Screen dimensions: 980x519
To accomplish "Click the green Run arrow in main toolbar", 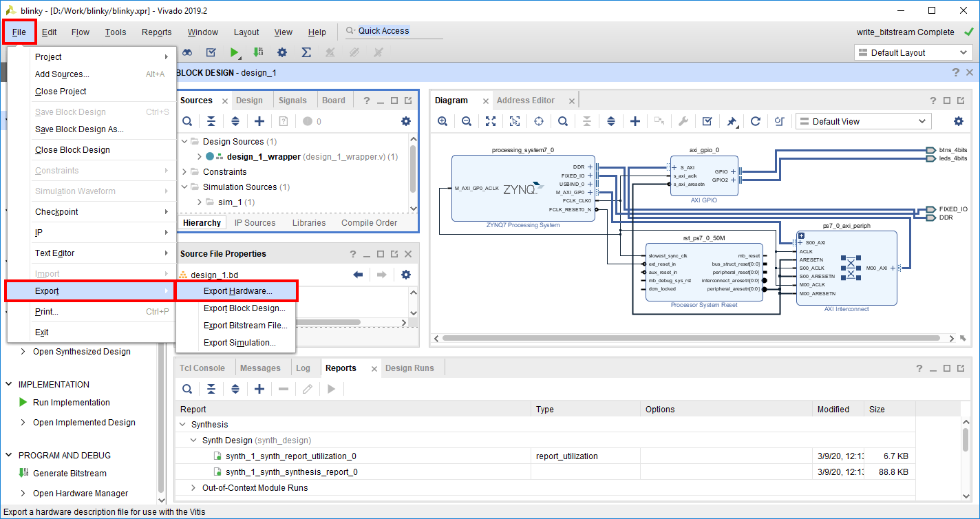I will [x=235, y=52].
